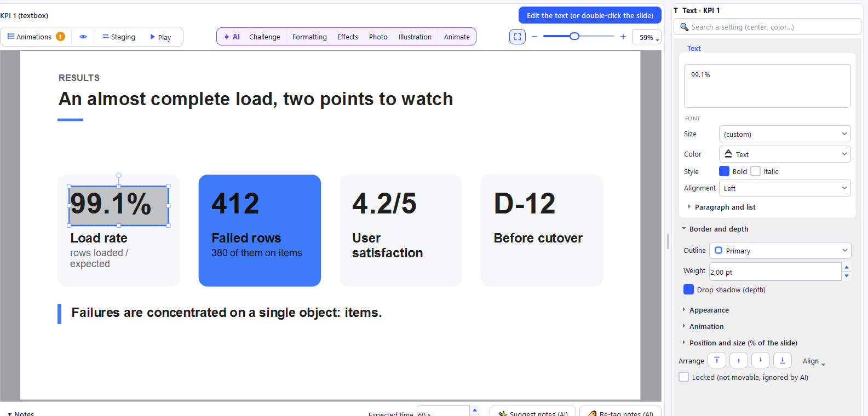Open the font Size dropdown

click(785, 134)
